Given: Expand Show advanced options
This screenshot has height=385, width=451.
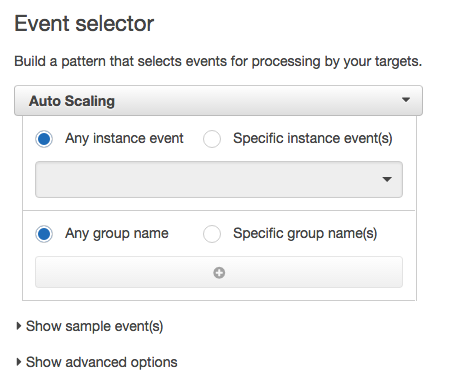Looking at the screenshot, I should pyautogui.click(x=97, y=362).
